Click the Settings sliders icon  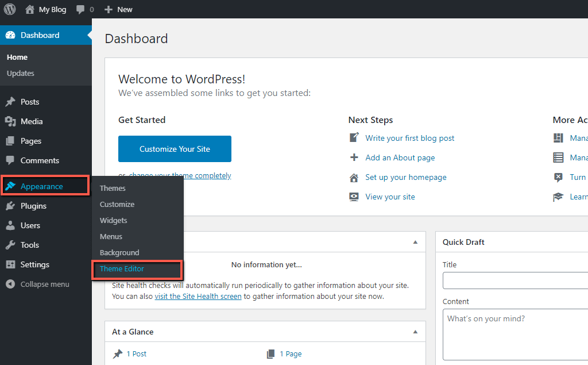click(x=10, y=264)
